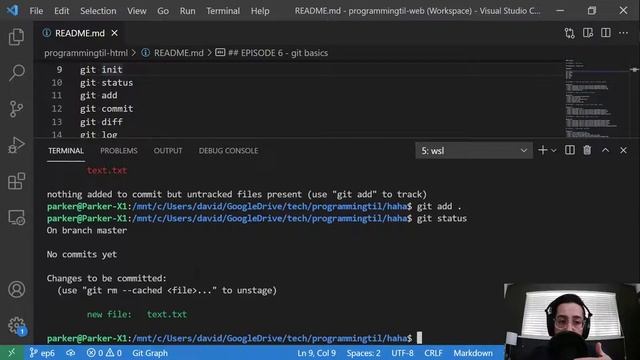
Task: Click 'No commits yet' terminal line
Action: (82, 254)
